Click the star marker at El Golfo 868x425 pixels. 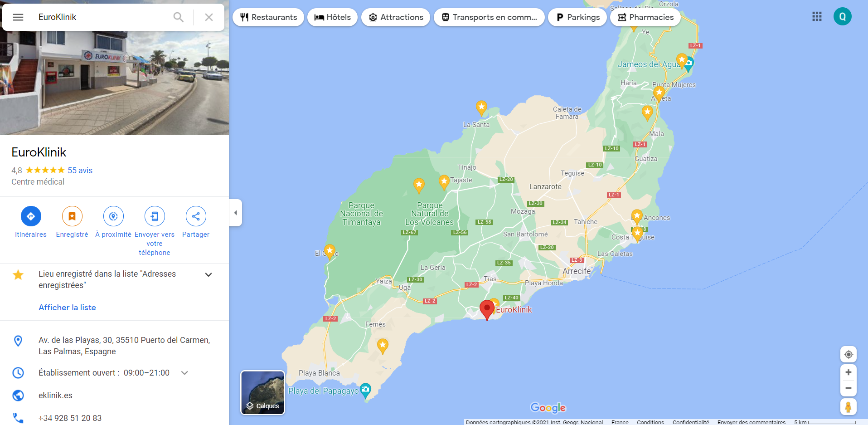click(x=330, y=252)
